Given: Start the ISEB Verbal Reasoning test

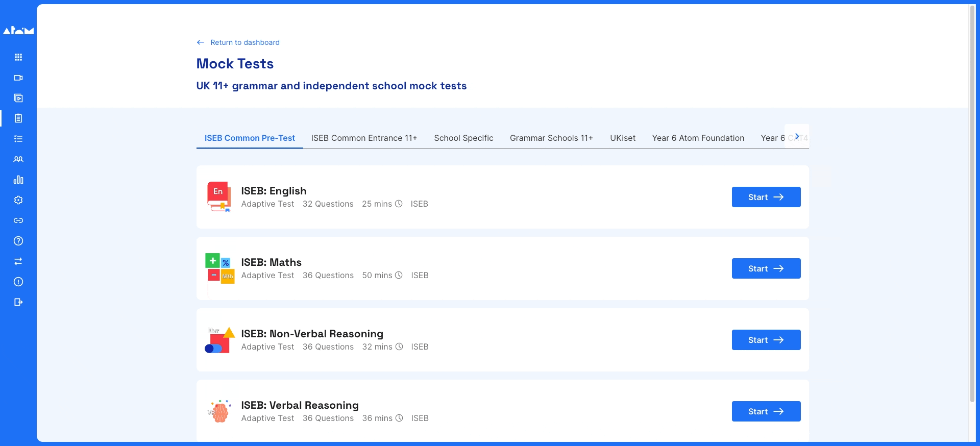Looking at the screenshot, I should point(766,411).
